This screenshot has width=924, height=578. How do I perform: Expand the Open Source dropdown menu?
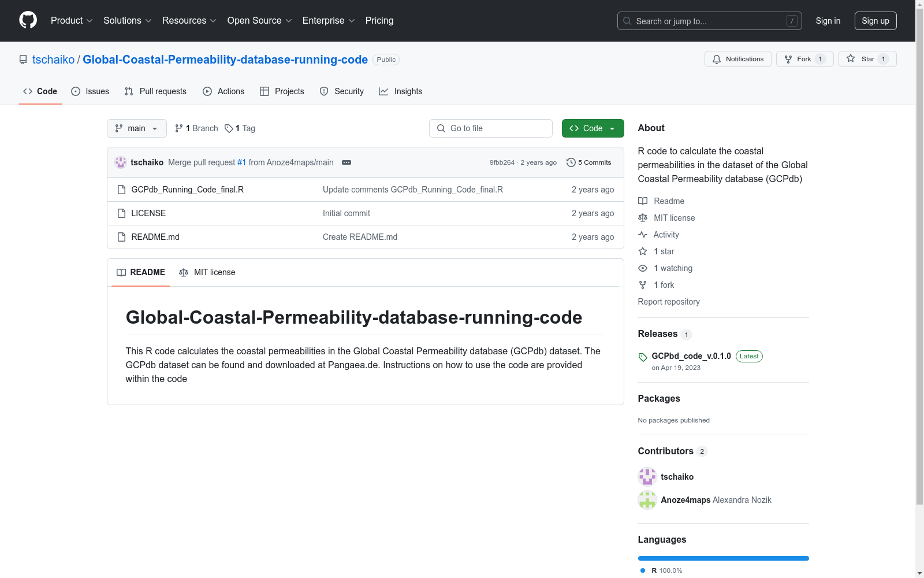tap(260, 20)
